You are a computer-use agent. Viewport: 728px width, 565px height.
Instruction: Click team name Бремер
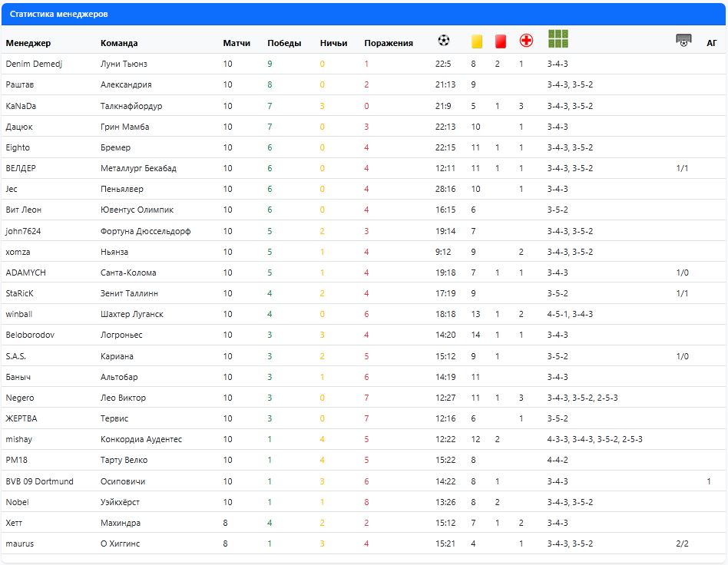click(115, 147)
